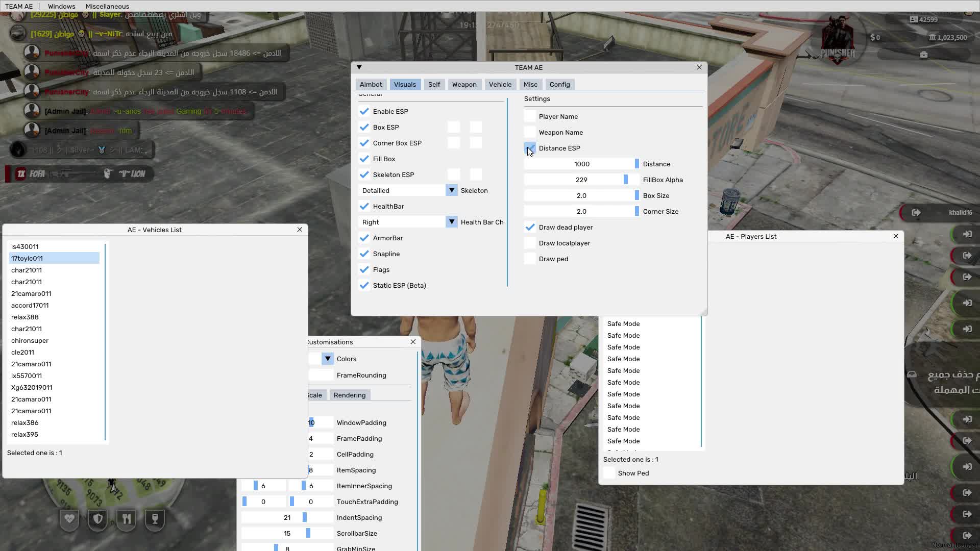The image size is (980, 551).
Task: Uncheck the Snapline option
Action: coord(364,254)
